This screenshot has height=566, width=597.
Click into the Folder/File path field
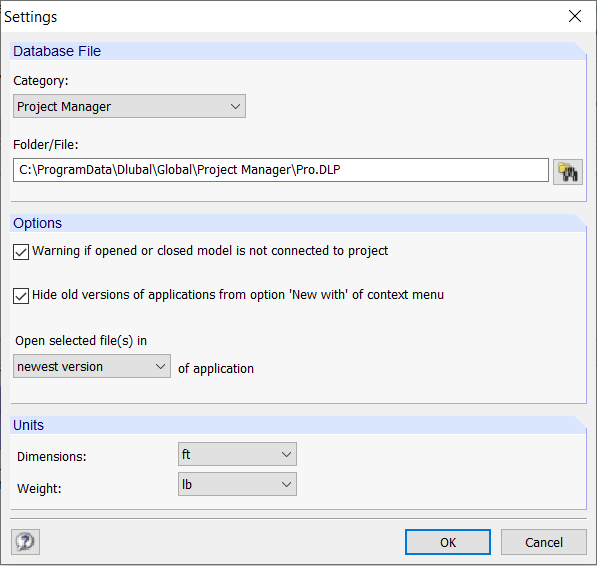pyautogui.click(x=281, y=170)
